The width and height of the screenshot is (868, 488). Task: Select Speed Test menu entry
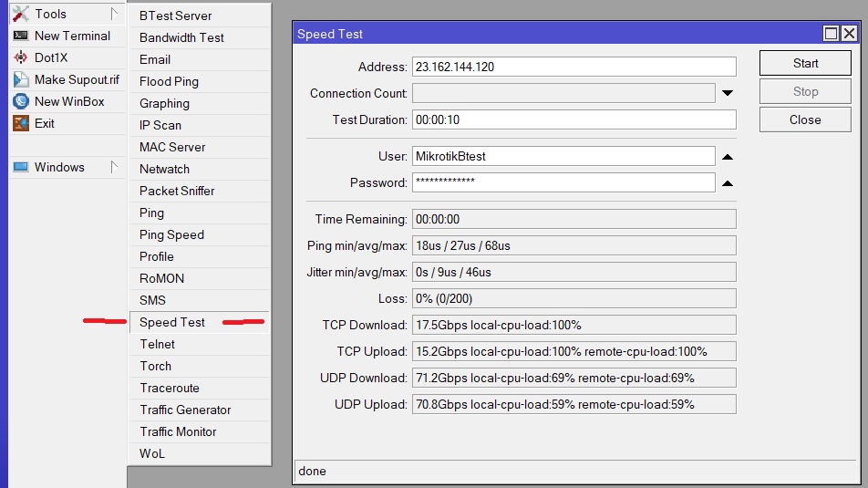[x=200, y=322]
